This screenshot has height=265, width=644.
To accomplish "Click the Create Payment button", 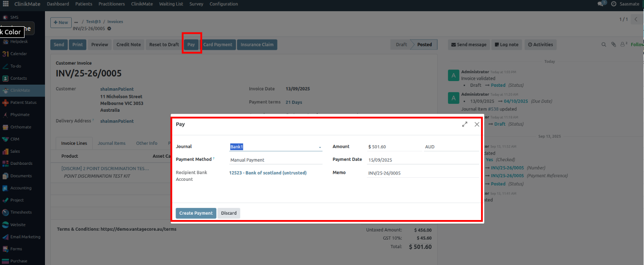I will pos(196,213).
